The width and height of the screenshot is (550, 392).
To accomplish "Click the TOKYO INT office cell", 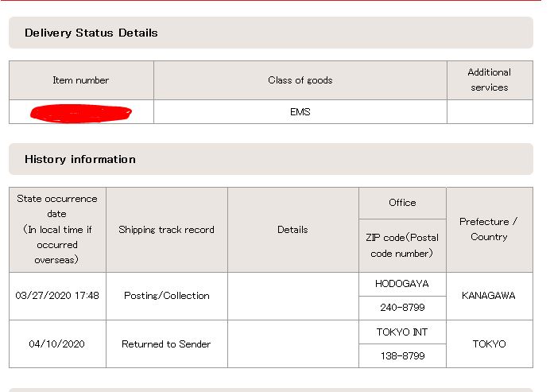I will [x=402, y=332].
